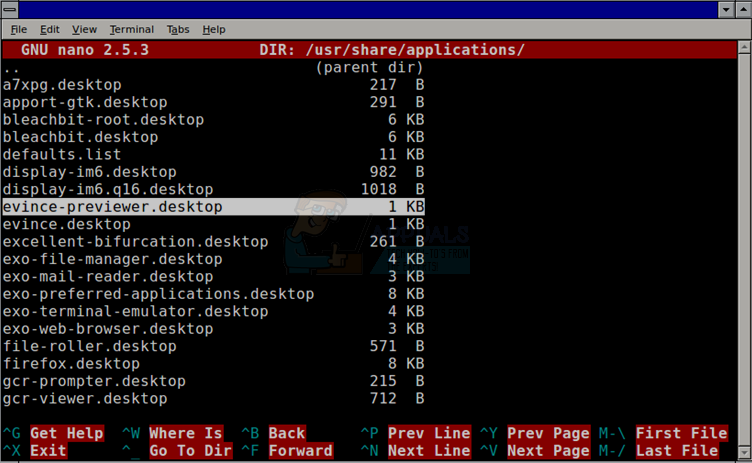
Task: Click the Back shortcut label
Action: tap(287, 433)
